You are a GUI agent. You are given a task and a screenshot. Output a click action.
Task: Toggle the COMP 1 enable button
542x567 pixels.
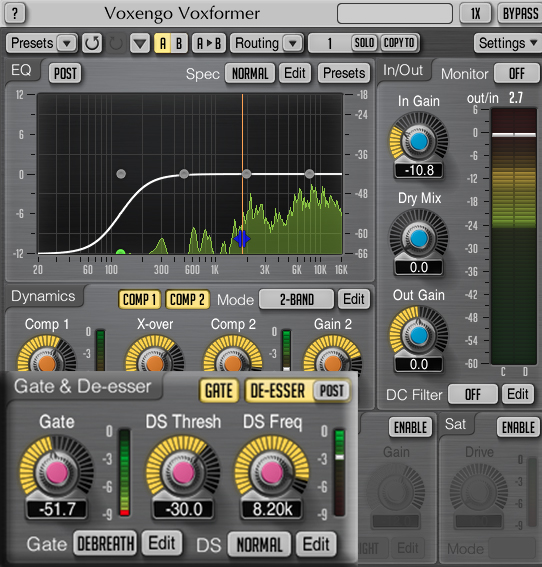[139, 299]
